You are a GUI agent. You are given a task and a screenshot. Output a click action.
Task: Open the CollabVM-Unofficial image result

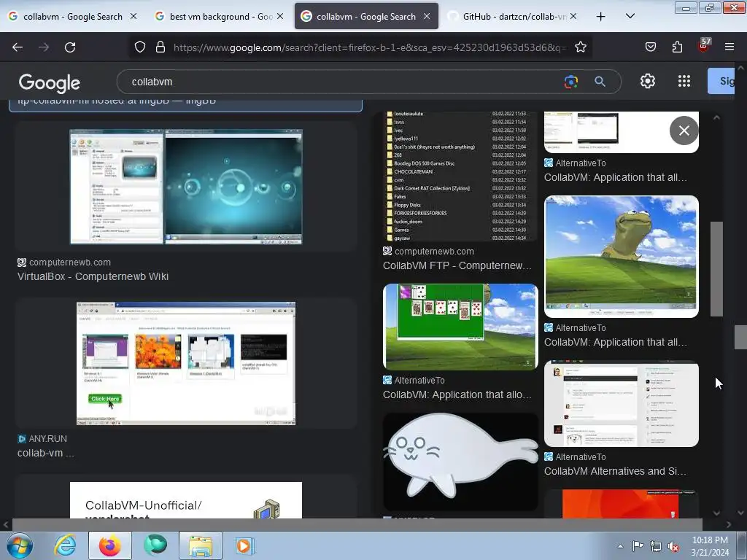[186, 500]
